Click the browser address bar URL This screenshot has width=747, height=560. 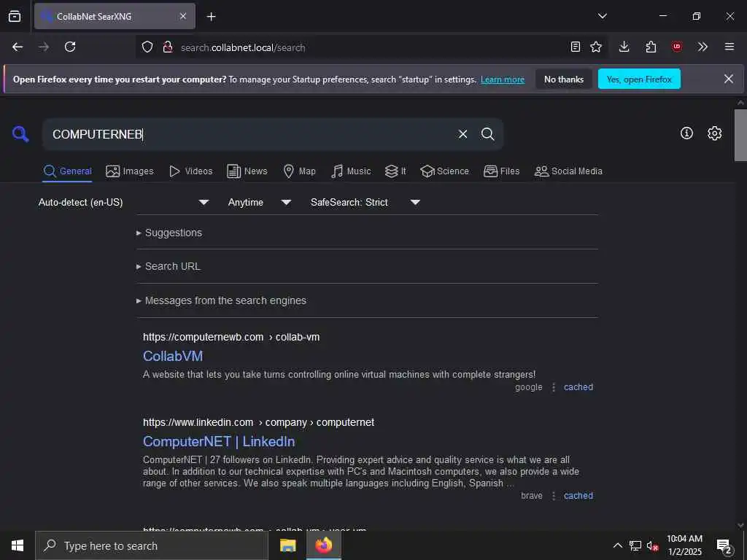(243, 47)
